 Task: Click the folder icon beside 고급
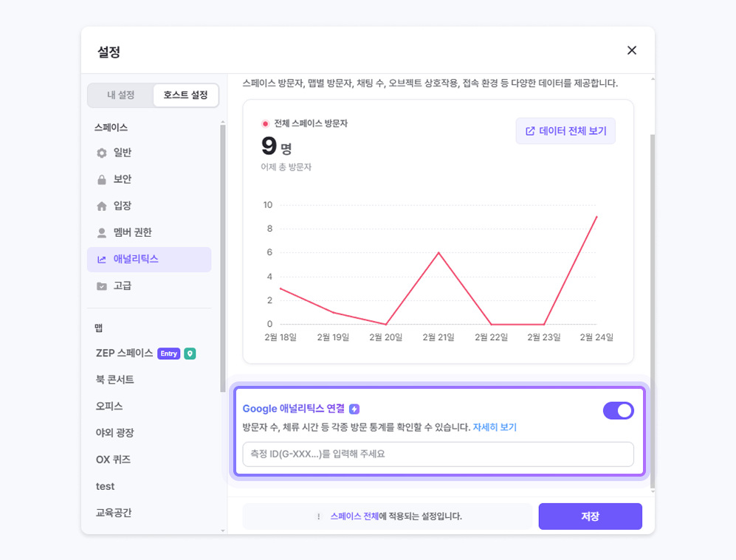tap(102, 286)
